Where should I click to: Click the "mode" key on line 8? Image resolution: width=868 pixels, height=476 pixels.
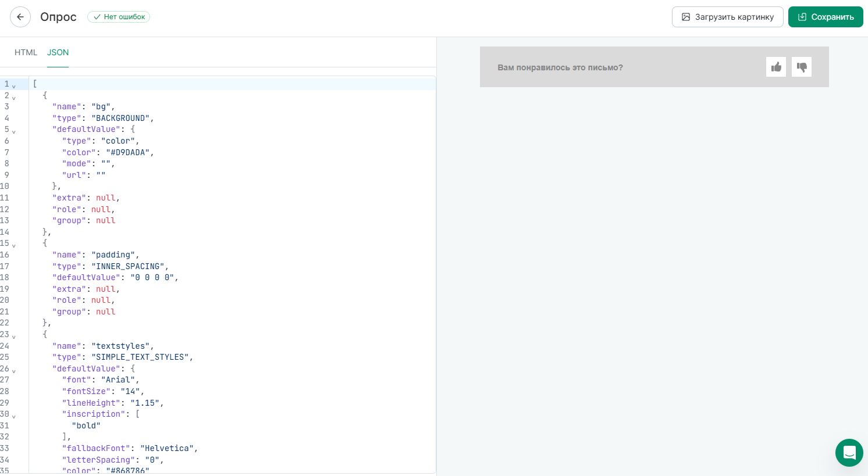[77, 163]
